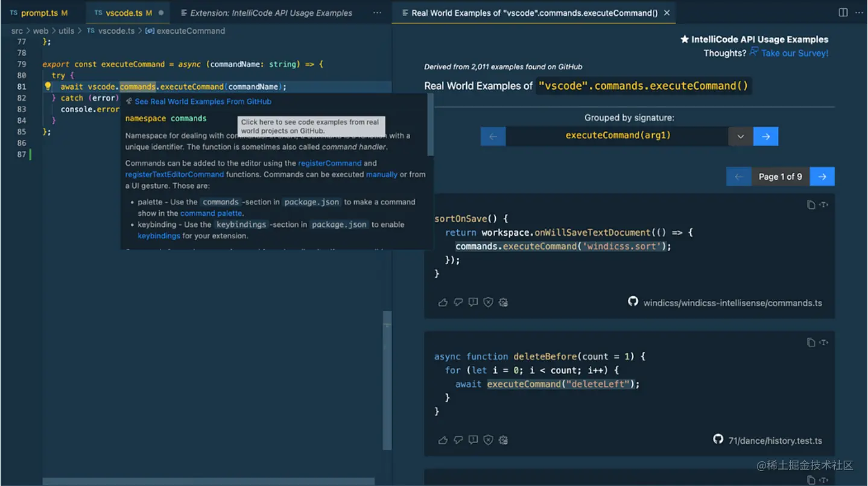Click the hover popup vertical scrollbar
The height and width of the screenshot is (486, 868).
tap(430, 125)
